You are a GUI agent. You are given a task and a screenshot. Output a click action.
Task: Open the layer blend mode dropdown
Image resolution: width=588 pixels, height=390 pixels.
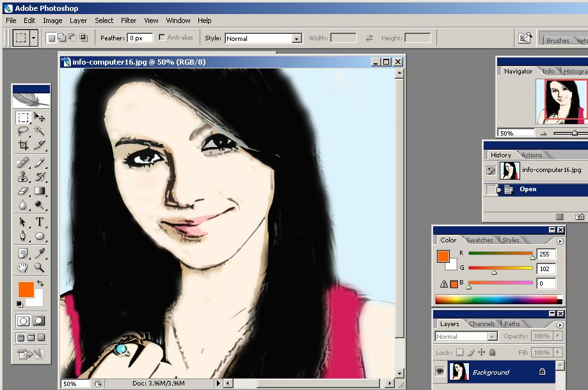click(465, 336)
